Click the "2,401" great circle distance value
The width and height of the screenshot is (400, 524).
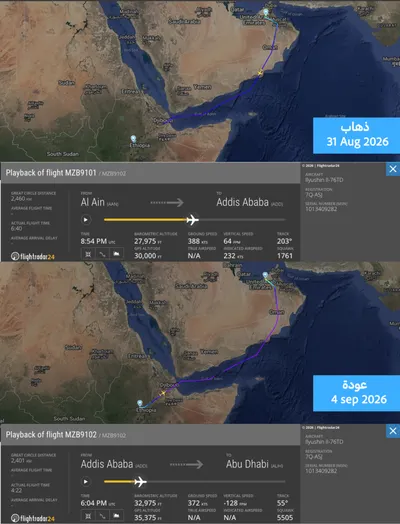point(18,461)
